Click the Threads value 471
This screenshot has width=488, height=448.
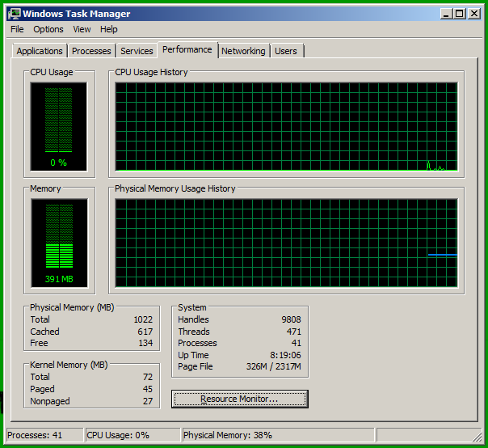coord(294,332)
